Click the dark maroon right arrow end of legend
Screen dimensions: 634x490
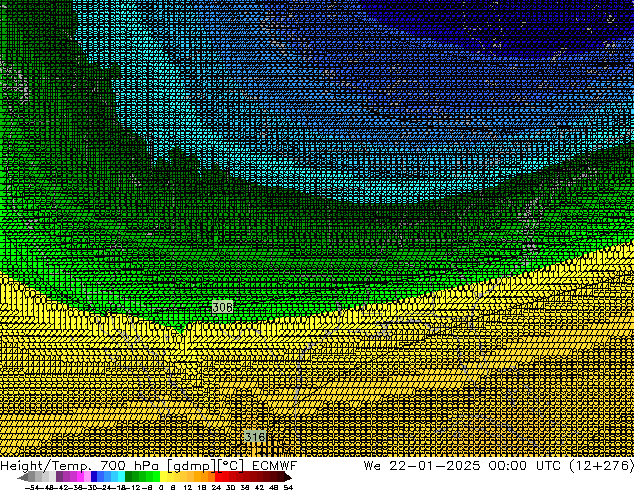point(287,477)
